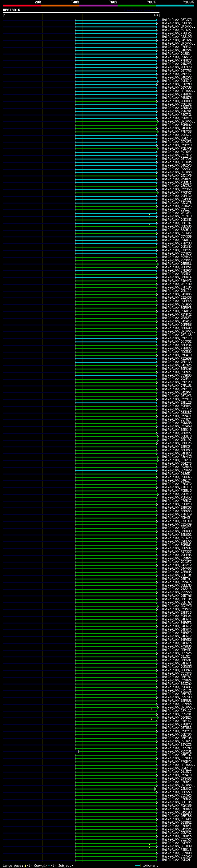Select hit label UniRef100_B8LR59
This screenshot has width=197, height=868.
click(x=176, y=450)
